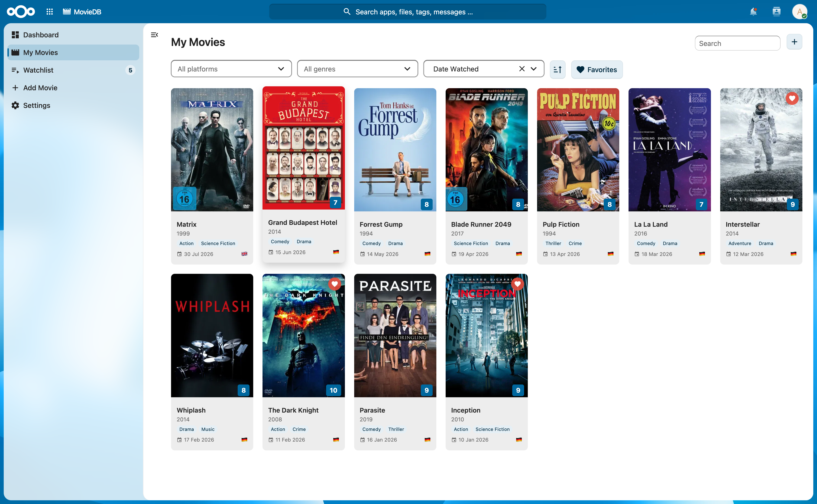Click the Nextcloud logo

21,12
